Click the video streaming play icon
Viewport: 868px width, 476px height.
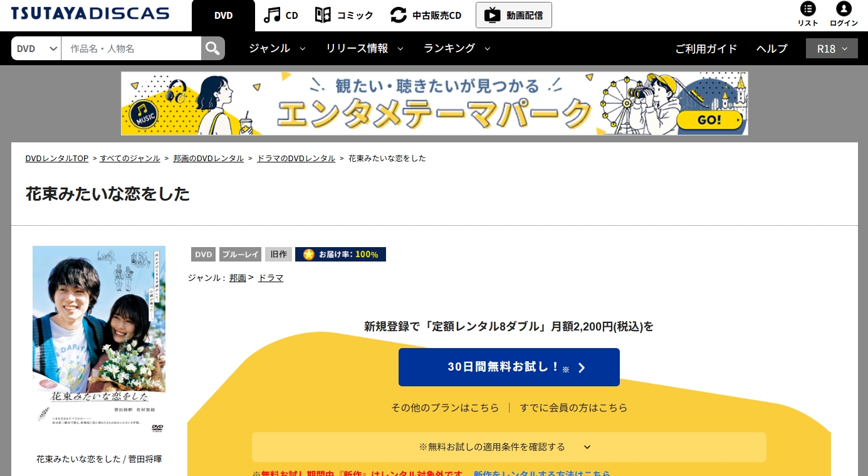(493, 15)
